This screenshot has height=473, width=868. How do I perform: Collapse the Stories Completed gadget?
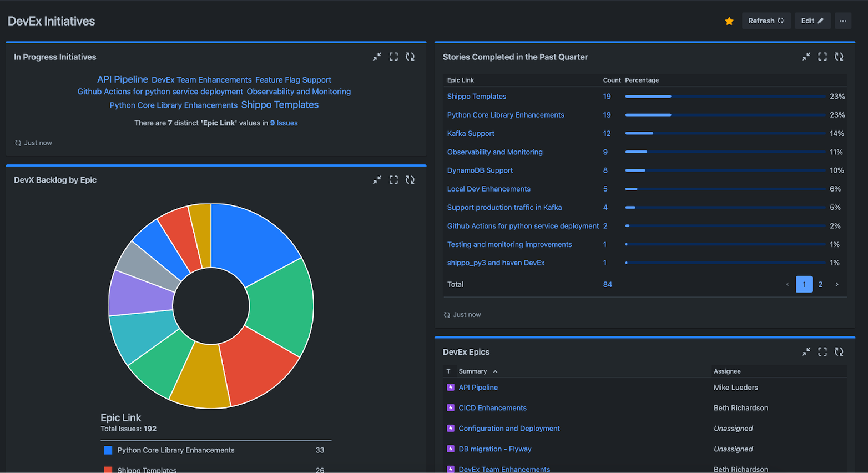point(805,56)
